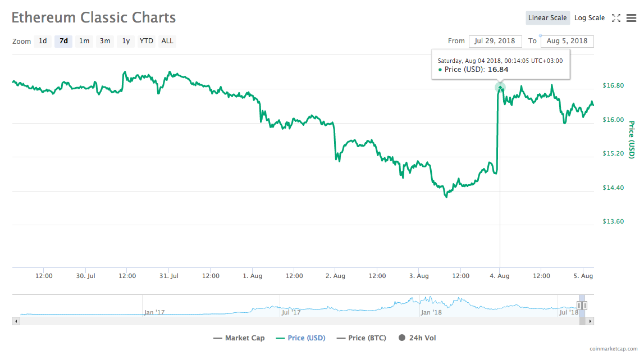
Task: Select the 7d zoom range
Action: (x=63, y=41)
